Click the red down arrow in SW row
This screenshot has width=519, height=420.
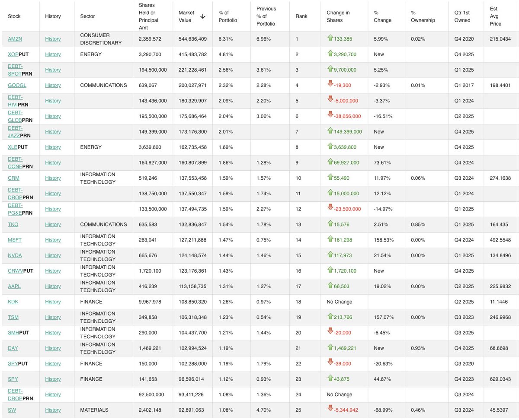[x=330, y=409]
